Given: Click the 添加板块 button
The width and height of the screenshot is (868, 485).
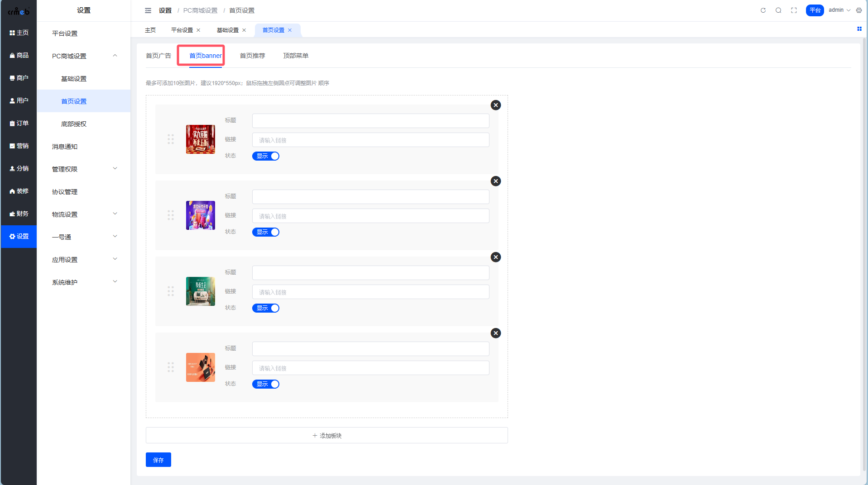Looking at the screenshot, I should click(326, 435).
